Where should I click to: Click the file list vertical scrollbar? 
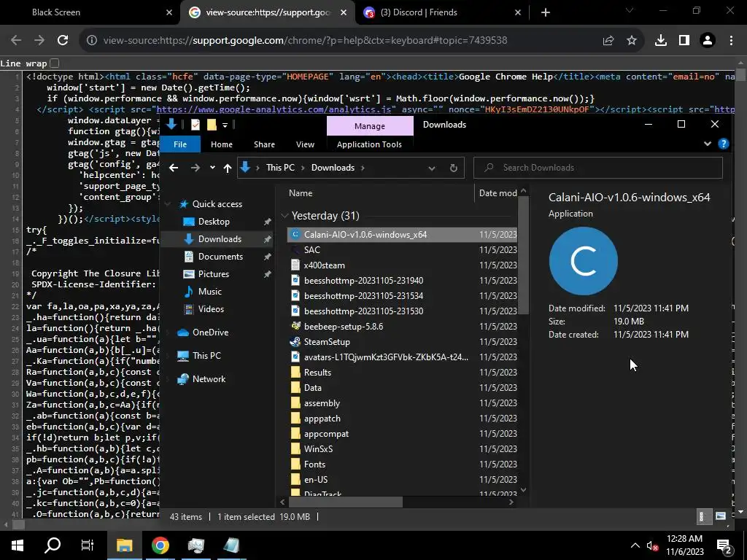pos(524,254)
